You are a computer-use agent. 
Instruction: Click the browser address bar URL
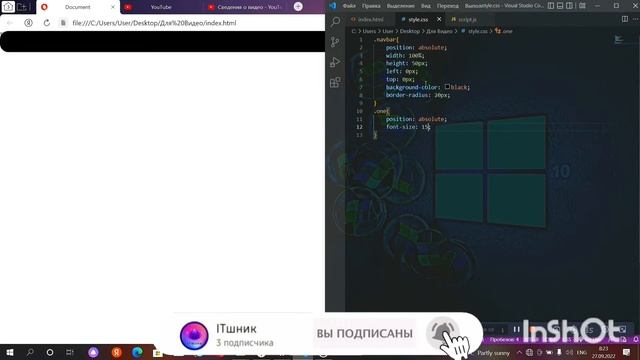tap(154, 23)
